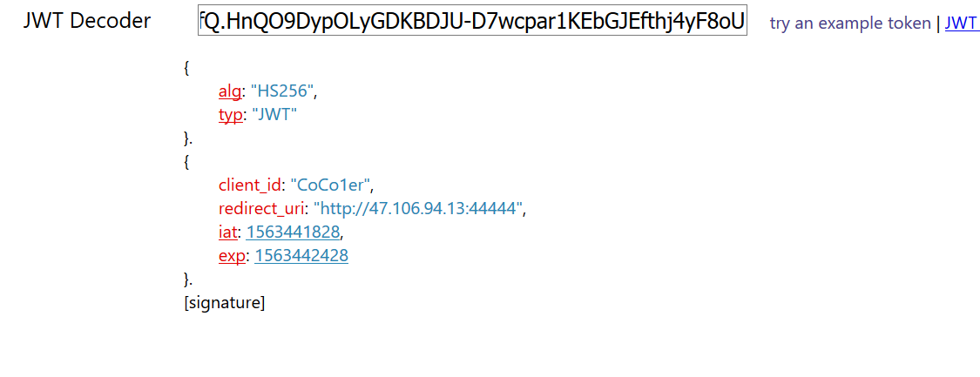
Task: Click the underlined "exp" claim key
Action: 232,256
